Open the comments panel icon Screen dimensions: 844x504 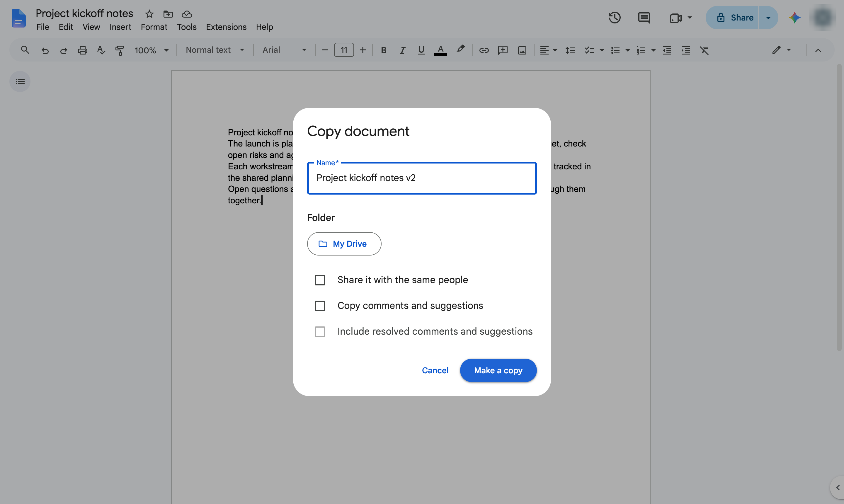[x=644, y=18]
